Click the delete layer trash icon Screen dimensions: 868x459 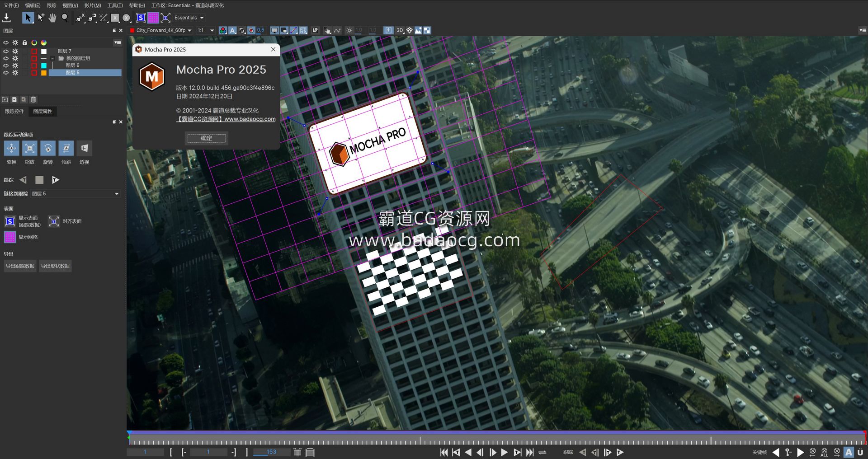(33, 99)
